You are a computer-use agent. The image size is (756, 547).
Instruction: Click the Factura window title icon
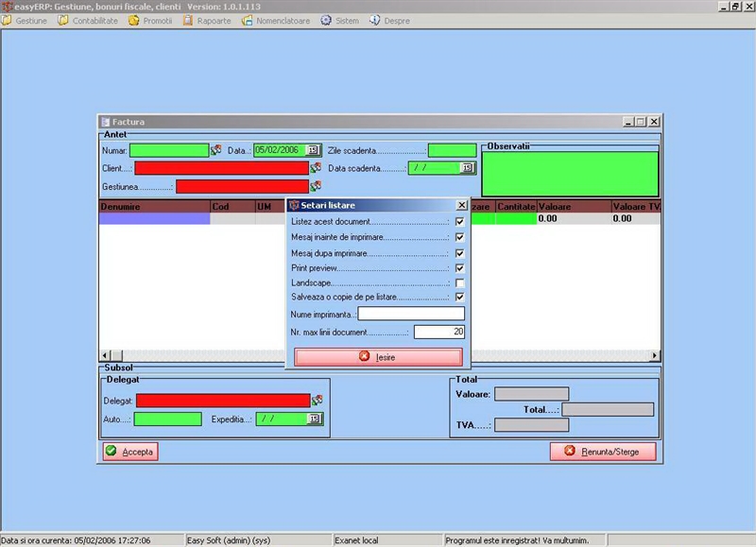(x=105, y=122)
